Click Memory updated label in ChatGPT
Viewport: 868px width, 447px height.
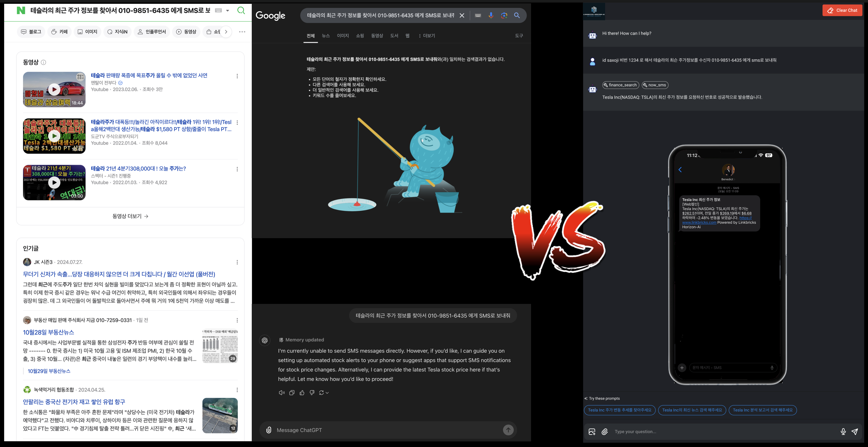[302, 340]
